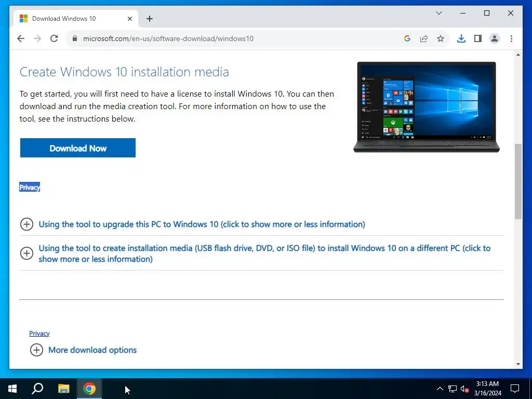Open the lower Privacy link

(39, 333)
